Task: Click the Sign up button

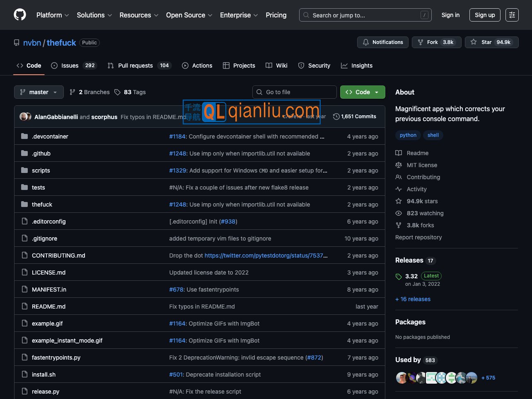Action: click(x=485, y=15)
